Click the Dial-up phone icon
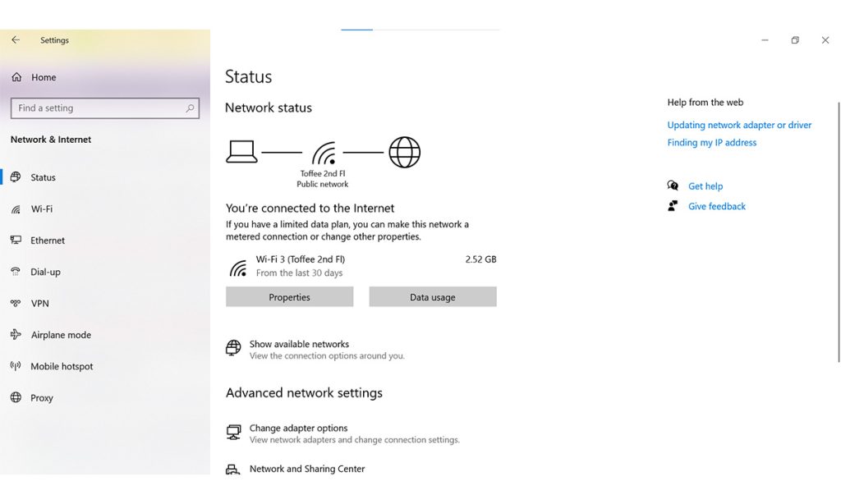 16,272
